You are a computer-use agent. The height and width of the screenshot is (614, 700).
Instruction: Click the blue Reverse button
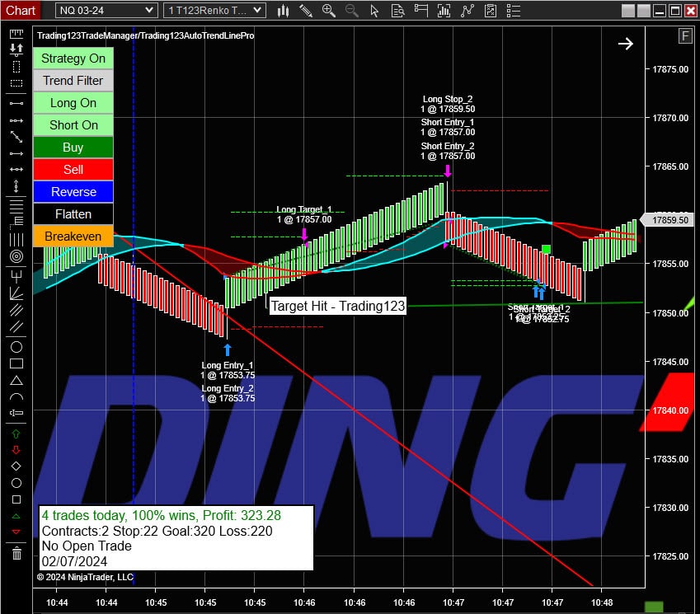(x=73, y=192)
